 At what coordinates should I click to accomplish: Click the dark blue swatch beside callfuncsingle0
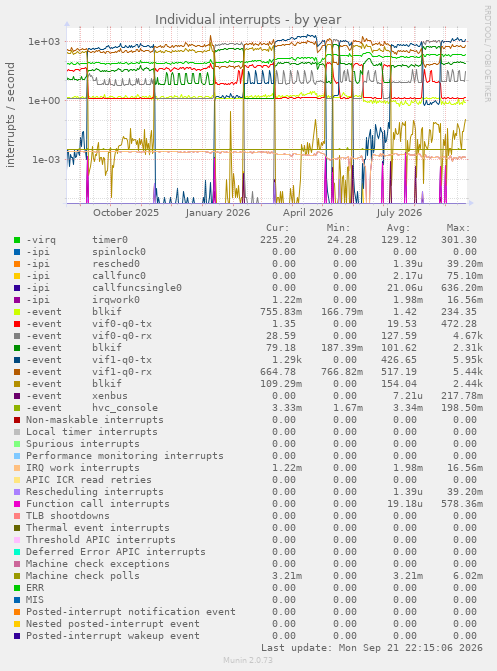click(x=17, y=288)
